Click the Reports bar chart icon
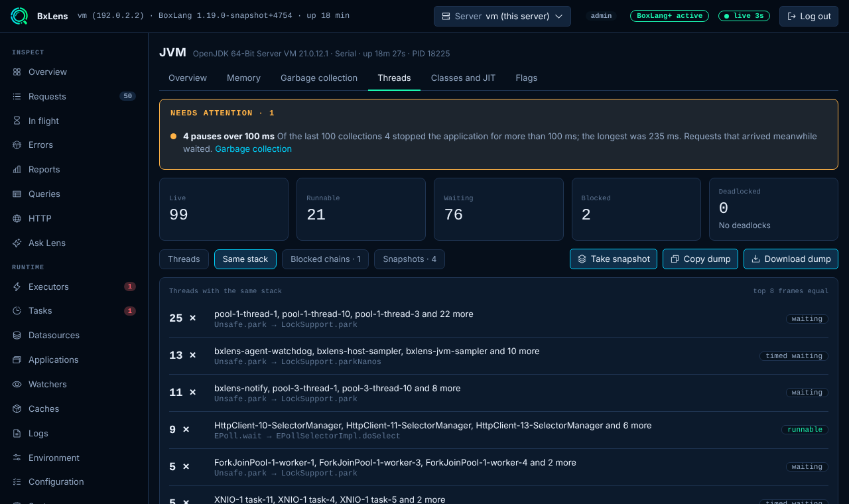849x504 pixels. pyautogui.click(x=17, y=169)
